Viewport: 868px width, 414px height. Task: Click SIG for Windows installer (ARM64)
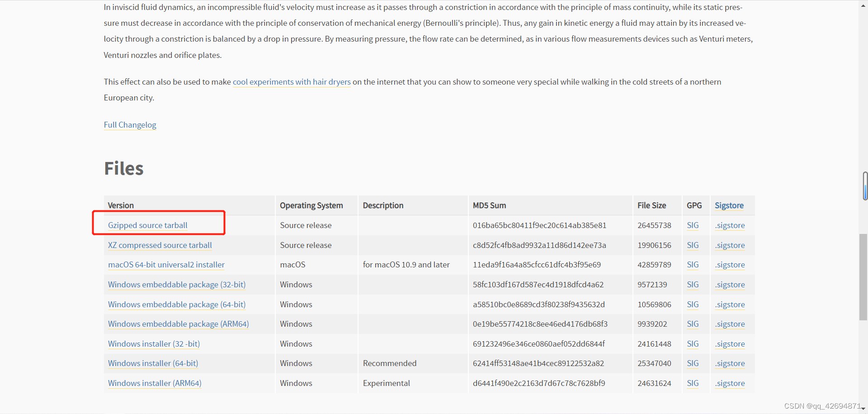pyautogui.click(x=692, y=383)
